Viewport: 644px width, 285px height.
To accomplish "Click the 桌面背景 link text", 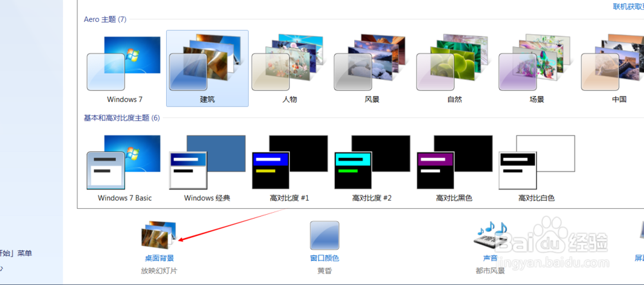I will [x=159, y=259].
